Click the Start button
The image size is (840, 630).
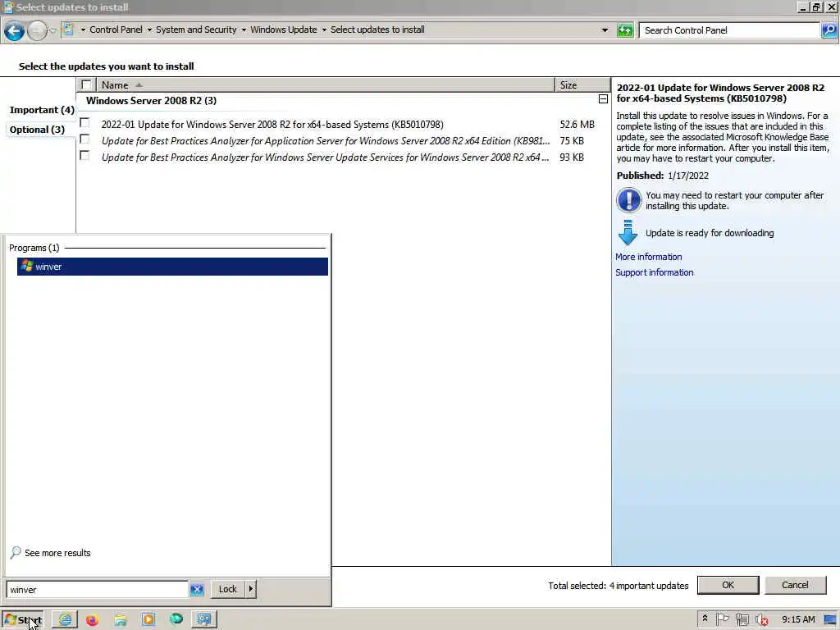coord(22,620)
